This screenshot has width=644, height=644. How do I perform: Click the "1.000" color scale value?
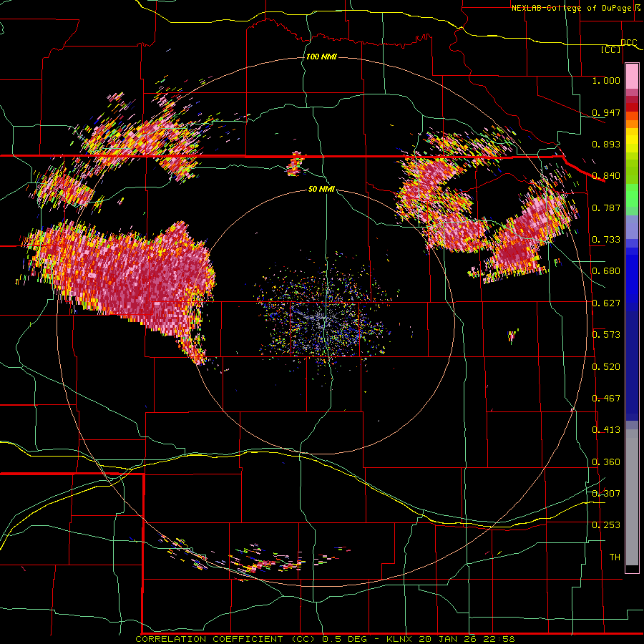click(606, 80)
